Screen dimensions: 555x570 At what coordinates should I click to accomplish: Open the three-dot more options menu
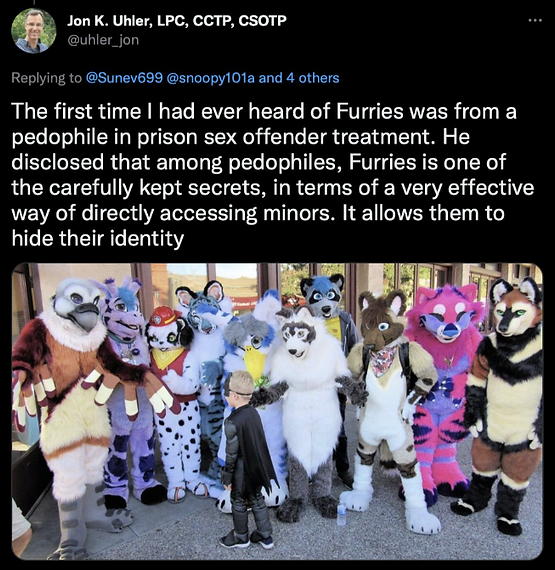tap(535, 21)
